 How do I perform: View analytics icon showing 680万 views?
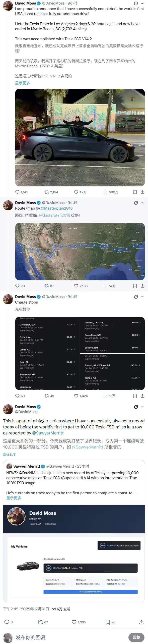click(111, 192)
